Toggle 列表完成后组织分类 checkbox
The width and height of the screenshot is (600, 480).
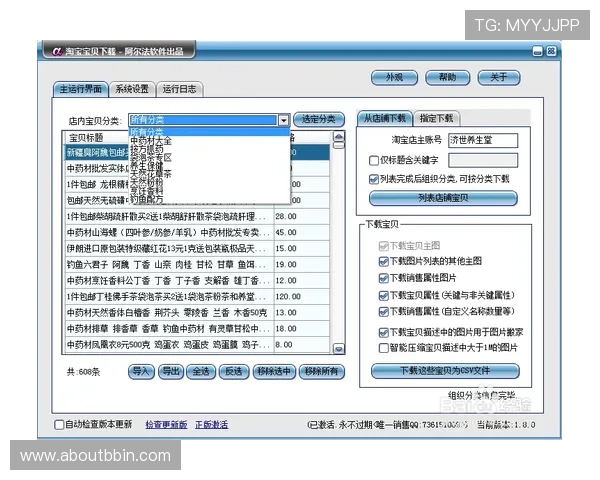[x=374, y=179]
